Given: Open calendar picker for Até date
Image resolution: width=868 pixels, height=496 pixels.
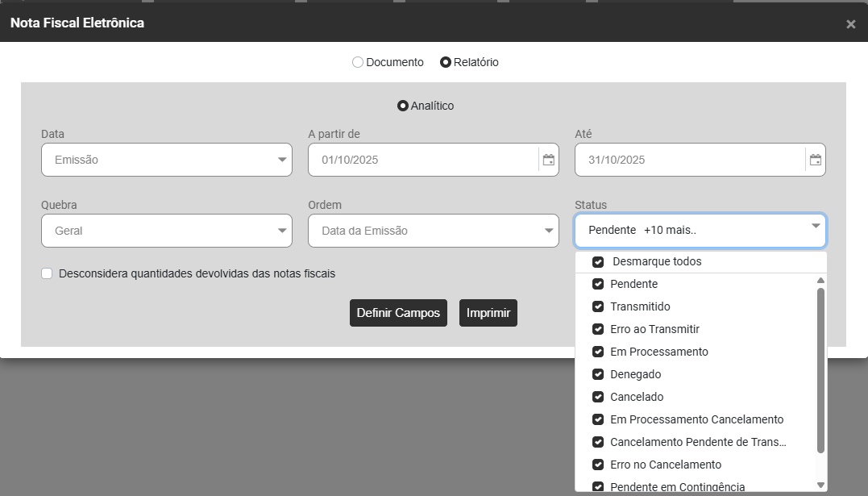Looking at the screenshot, I should pyautogui.click(x=816, y=160).
